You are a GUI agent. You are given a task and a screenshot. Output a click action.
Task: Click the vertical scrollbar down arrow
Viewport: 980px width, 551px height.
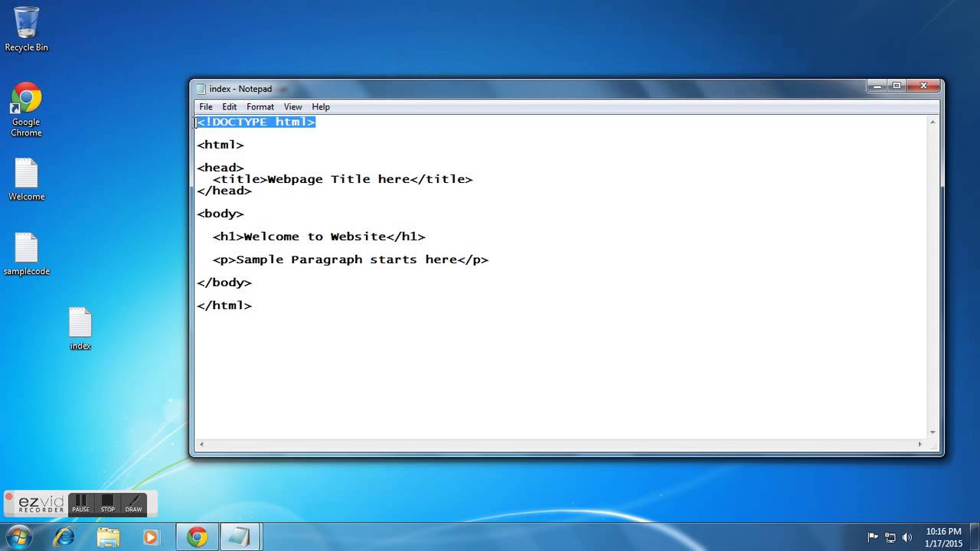tap(933, 432)
